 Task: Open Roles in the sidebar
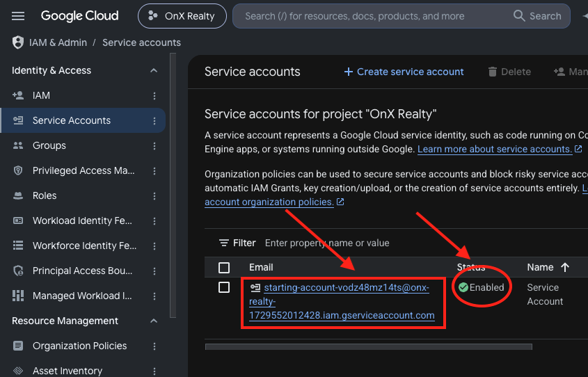pos(45,195)
